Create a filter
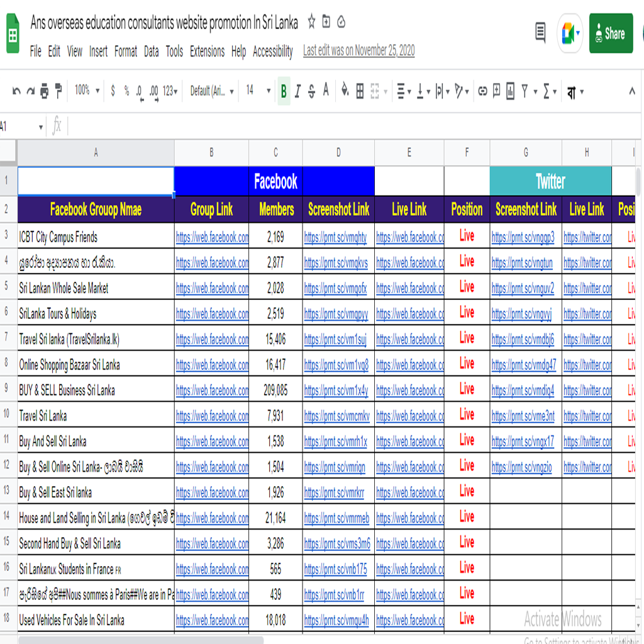The image size is (644, 644). tap(525, 91)
